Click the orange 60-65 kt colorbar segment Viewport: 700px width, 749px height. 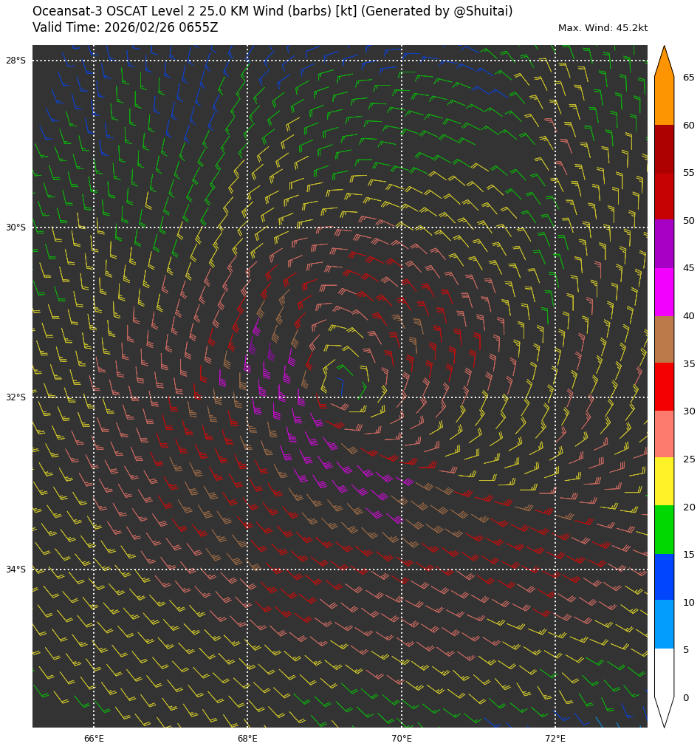coord(664,100)
